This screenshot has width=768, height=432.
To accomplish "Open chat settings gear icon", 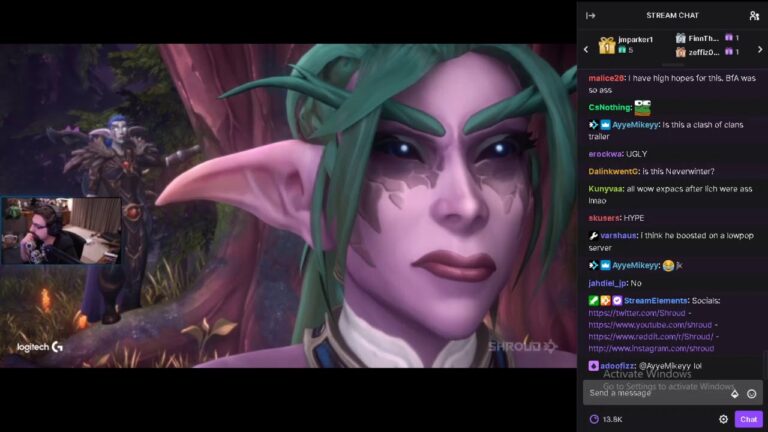I will coord(723,419).
